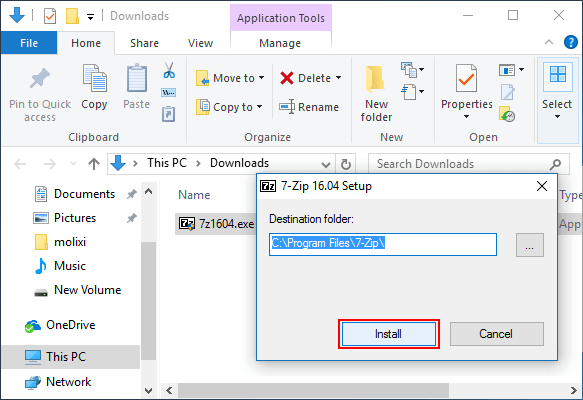Go back with the left arrow

tap(20, 164)
